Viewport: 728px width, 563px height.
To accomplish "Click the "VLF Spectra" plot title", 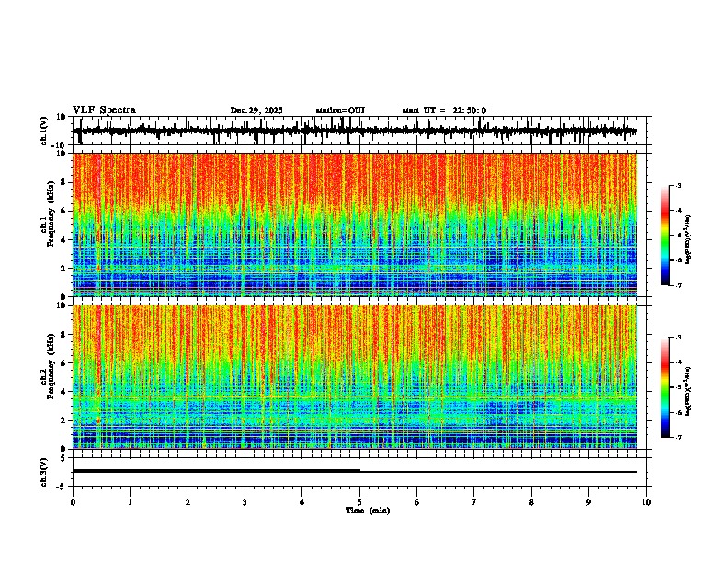I will 104,109.
